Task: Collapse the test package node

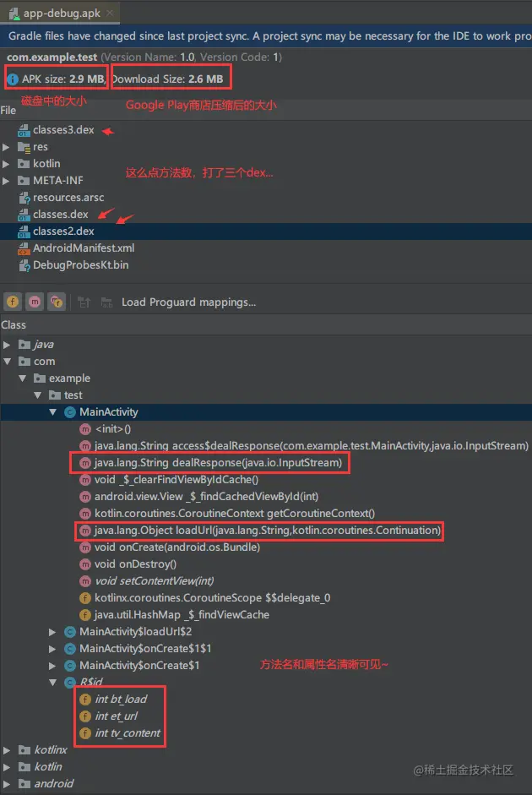Action: tap(37, 395)
